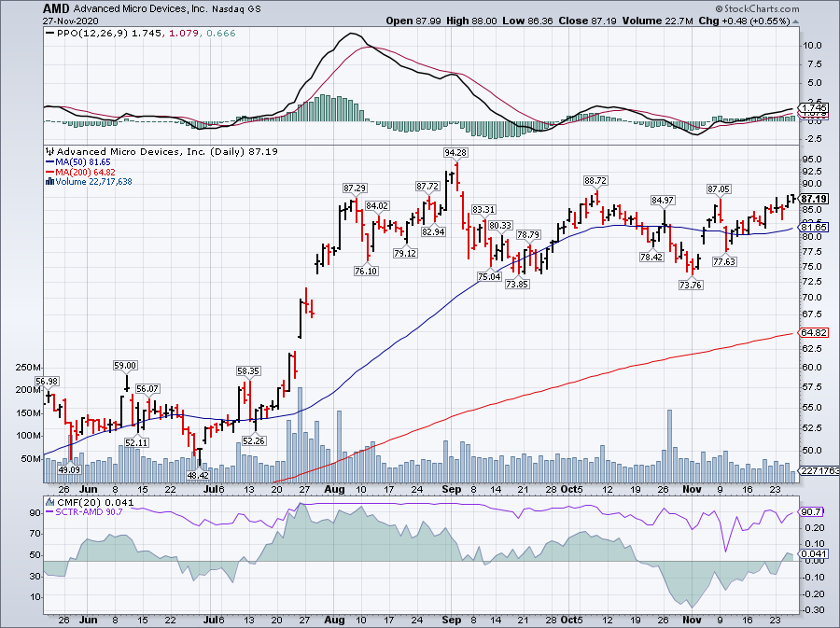Click the Close 87.19 header value
This screenshot has width=840, height=628.
[587, 21]
